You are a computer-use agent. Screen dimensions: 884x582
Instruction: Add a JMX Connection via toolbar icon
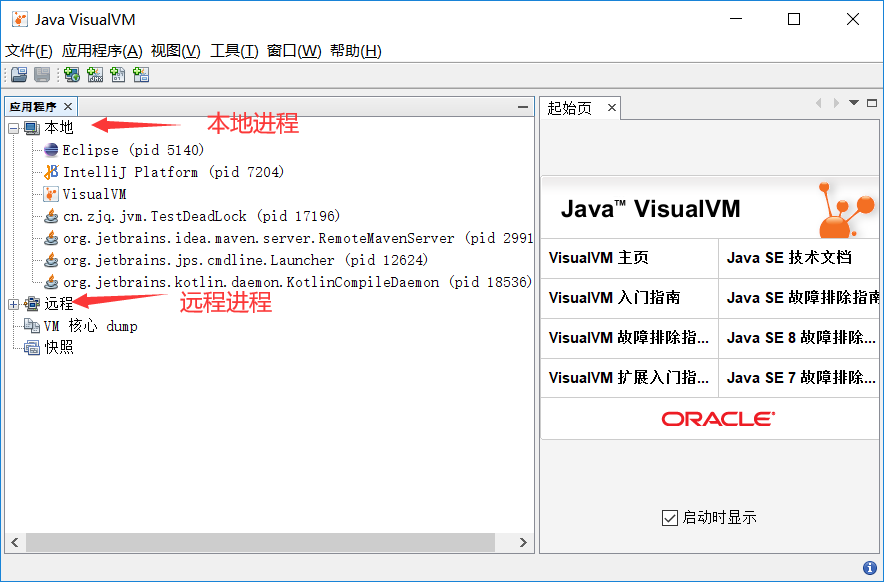coord(95,74)
